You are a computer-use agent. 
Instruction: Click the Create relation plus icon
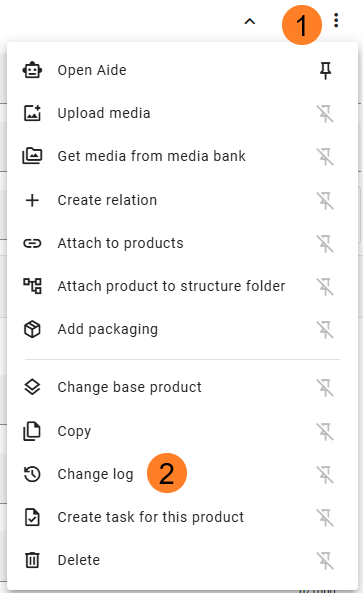pos(33,200)
